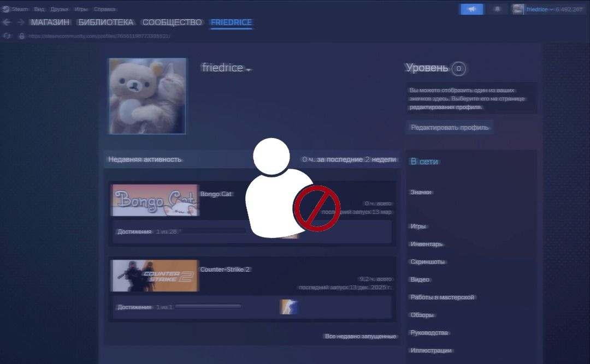Open Все недавно запущенные link
This screenshot has width=590, height=364.
point(361,336)
